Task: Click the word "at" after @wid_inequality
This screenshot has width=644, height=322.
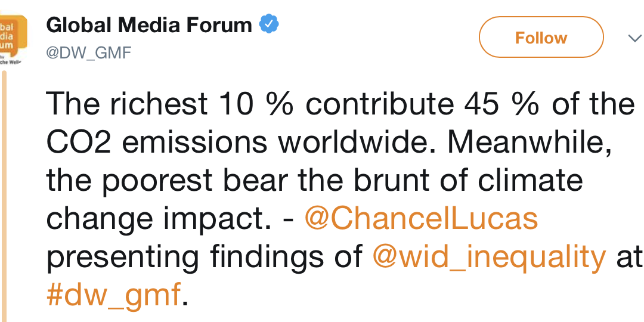Action: [628, 257]
